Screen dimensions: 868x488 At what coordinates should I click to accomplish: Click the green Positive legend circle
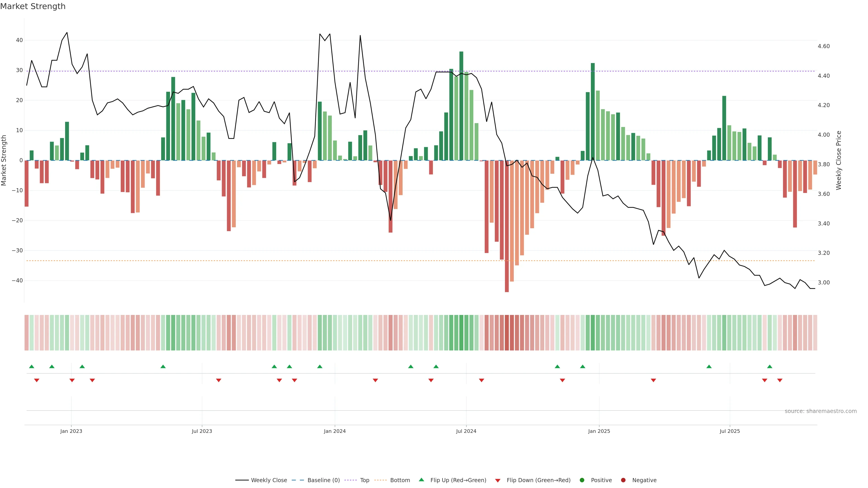[582, 480]
